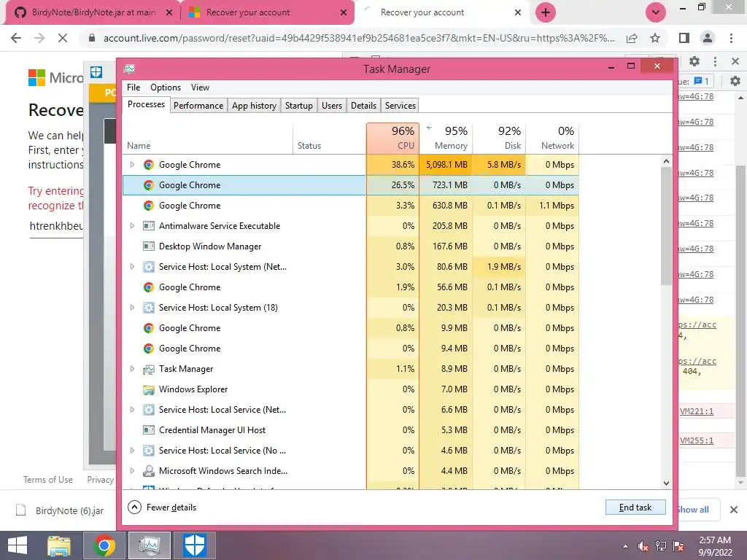The height and width of the screenshot is (560, 747).
Task: Open the File menu in Task Manager
Action: [x=133, y=87]
